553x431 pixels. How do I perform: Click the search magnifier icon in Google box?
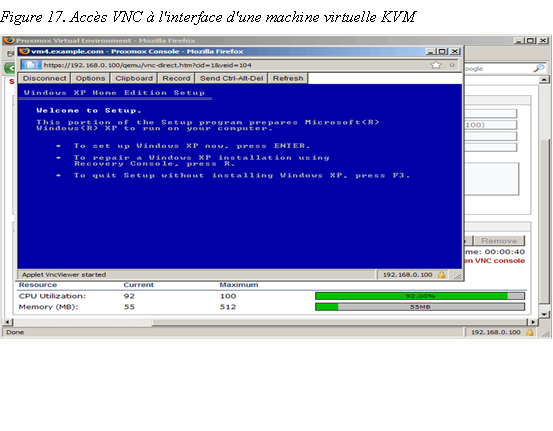tap(539, 68)
